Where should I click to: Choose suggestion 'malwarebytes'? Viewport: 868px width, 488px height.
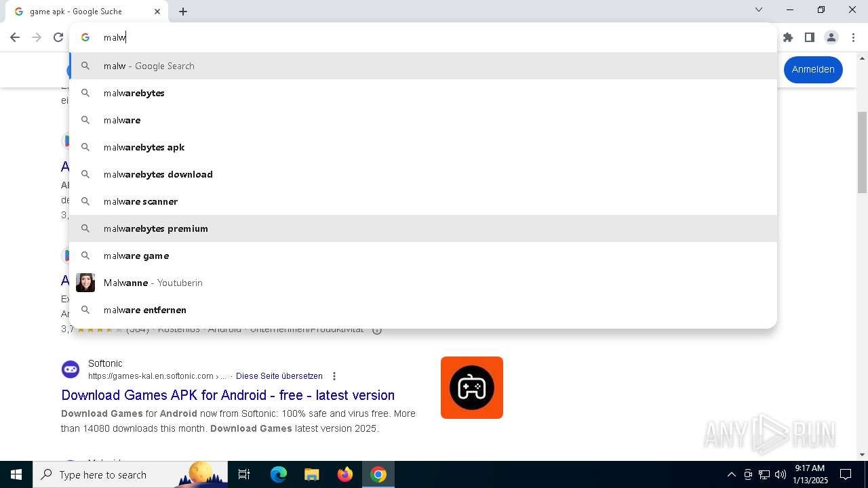click(423, 93)
